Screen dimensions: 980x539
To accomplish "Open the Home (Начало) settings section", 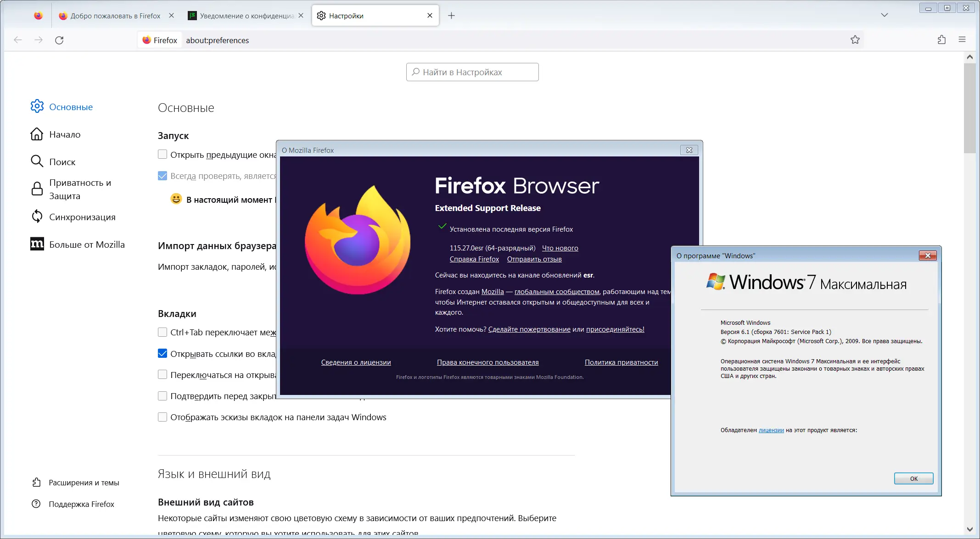I will point(65,134).
